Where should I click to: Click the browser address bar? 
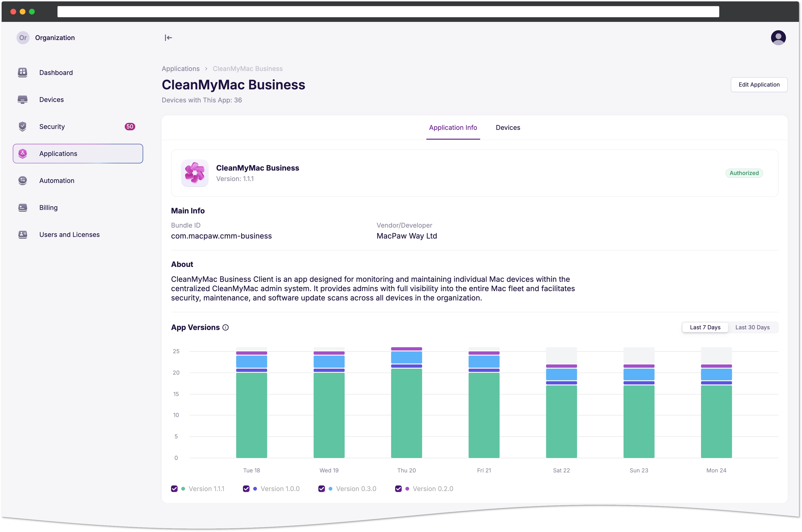(x=388, y=12)
